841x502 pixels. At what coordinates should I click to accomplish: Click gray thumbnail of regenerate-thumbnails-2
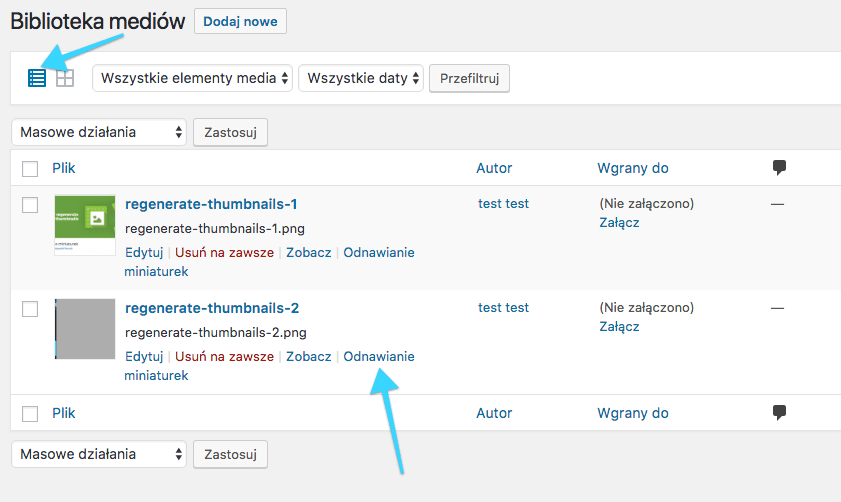pos(85,329)
